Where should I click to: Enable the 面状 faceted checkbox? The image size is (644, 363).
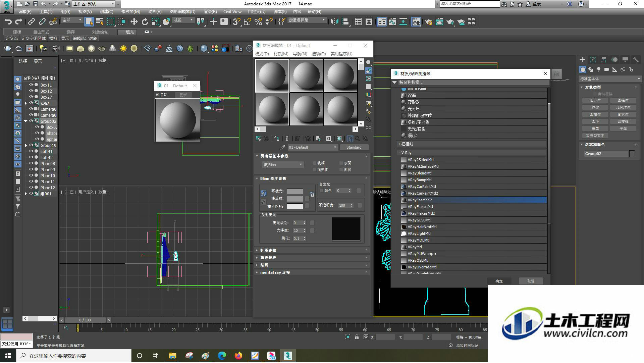coord(341,170)
